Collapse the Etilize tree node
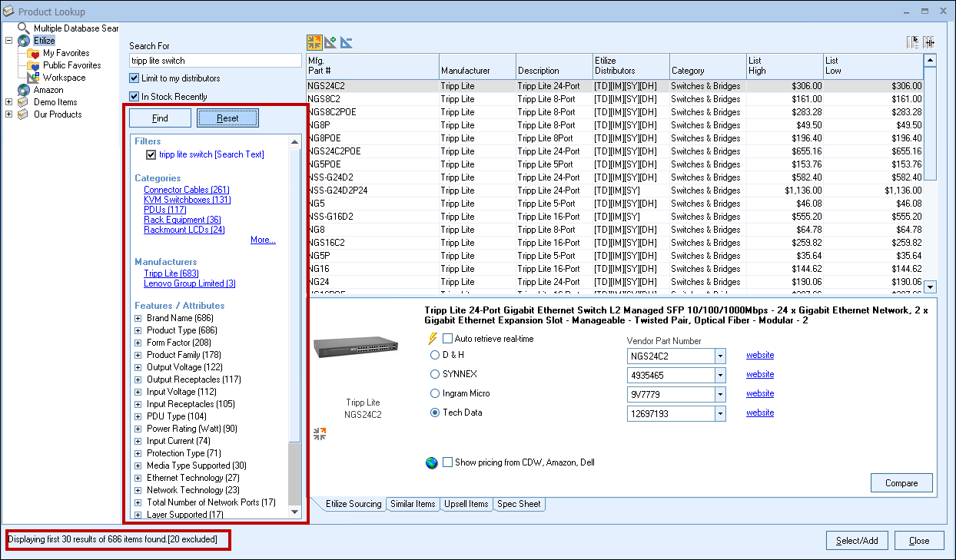This screenshot has width=956, height=560. click(8, 41)
